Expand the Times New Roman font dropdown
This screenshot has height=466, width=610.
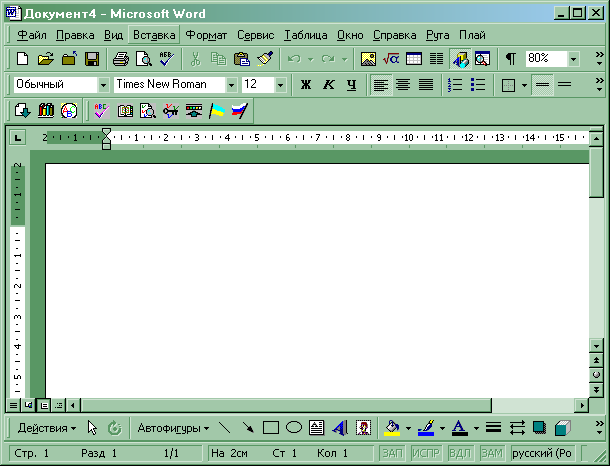[x=231, y=84]
